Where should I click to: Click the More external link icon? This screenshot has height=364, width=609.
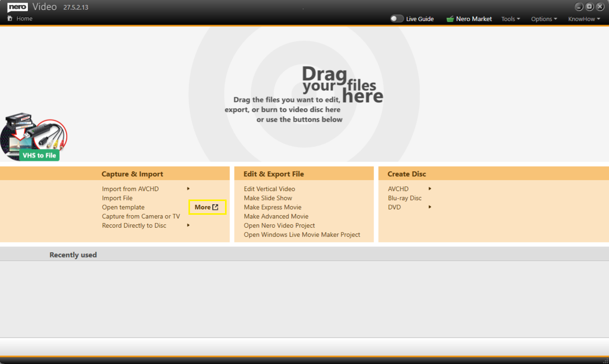(215, 207)
